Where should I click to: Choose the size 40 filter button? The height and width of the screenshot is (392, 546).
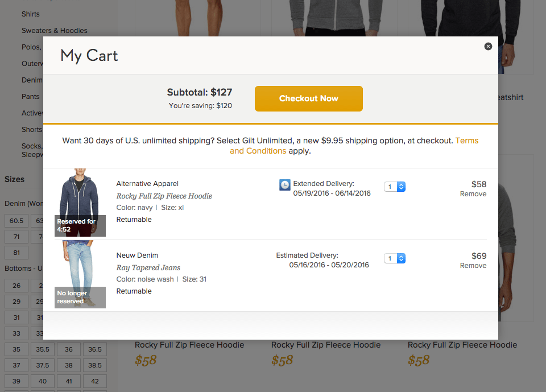pos(43,382)
